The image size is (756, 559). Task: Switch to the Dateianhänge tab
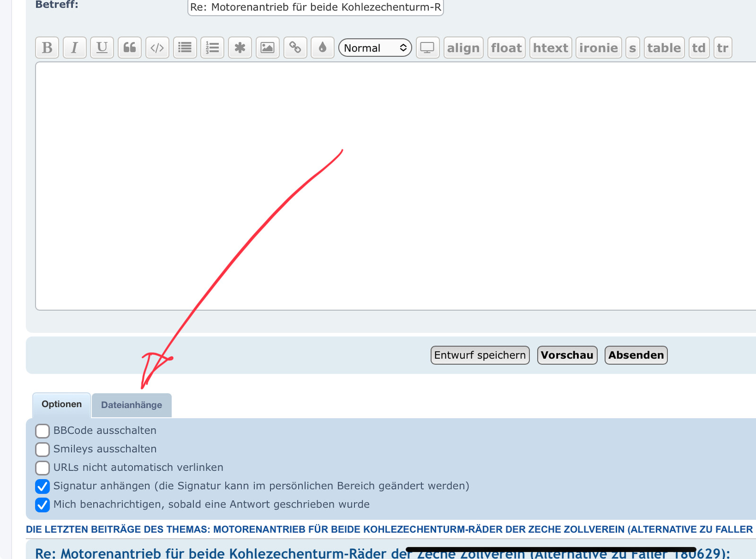pyautogui.click(x=131, y=405)
